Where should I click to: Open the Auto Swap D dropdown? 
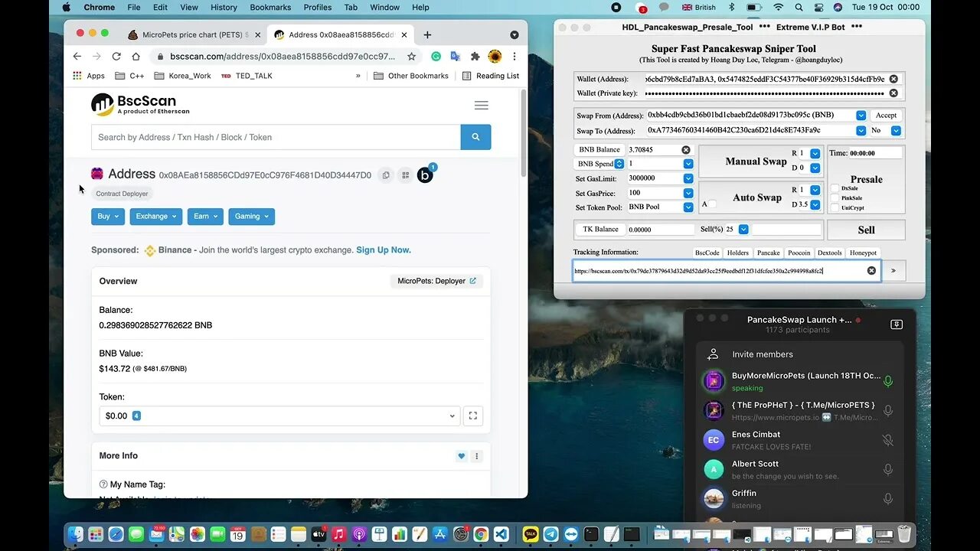(x=815, y=204)
